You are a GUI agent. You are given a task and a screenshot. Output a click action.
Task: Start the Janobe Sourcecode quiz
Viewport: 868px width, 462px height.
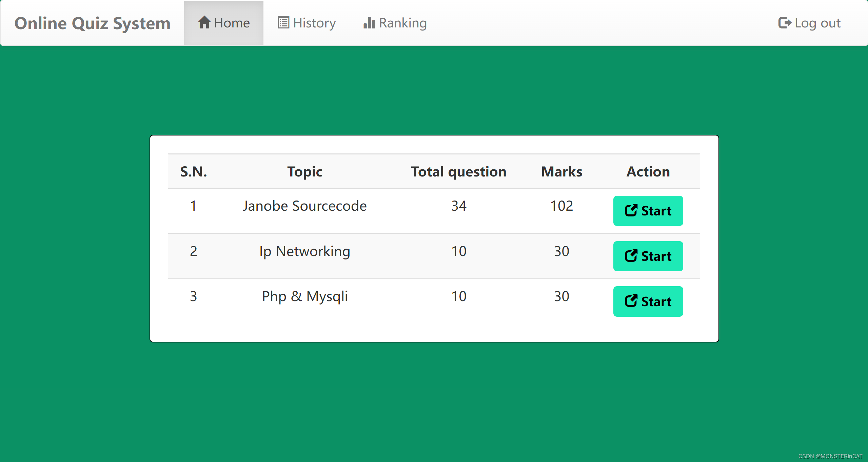(648, 211)
